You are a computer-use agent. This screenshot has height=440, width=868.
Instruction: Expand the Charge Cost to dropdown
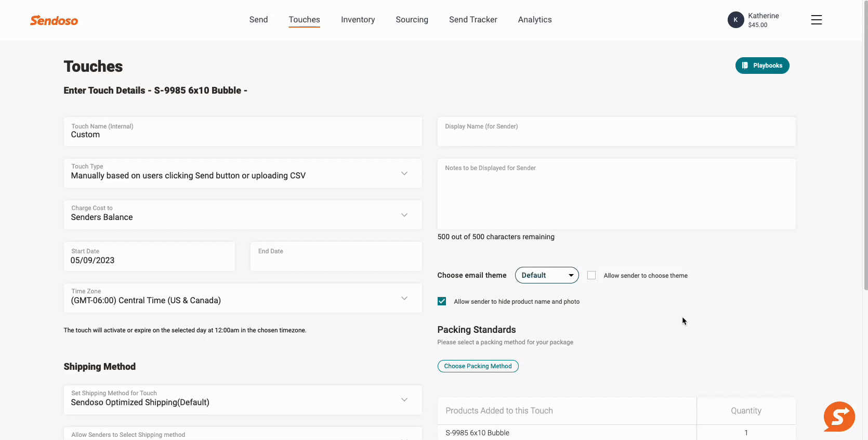tap(243, 215)
